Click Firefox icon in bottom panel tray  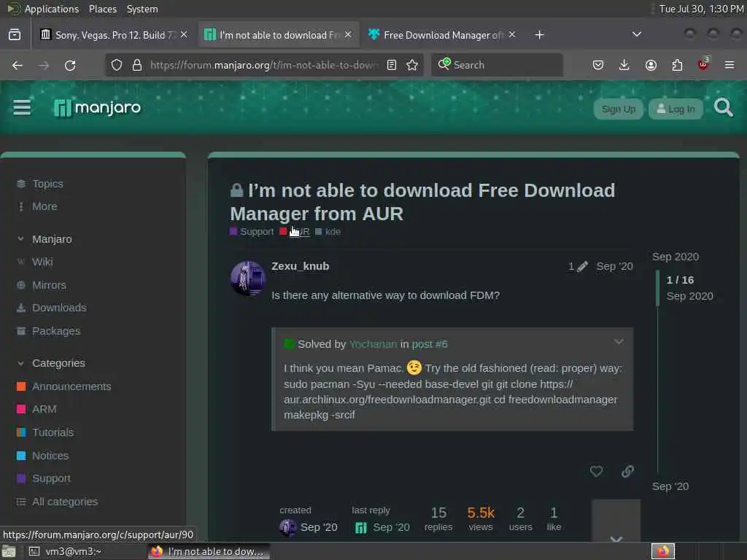click(x=663, y=551)
